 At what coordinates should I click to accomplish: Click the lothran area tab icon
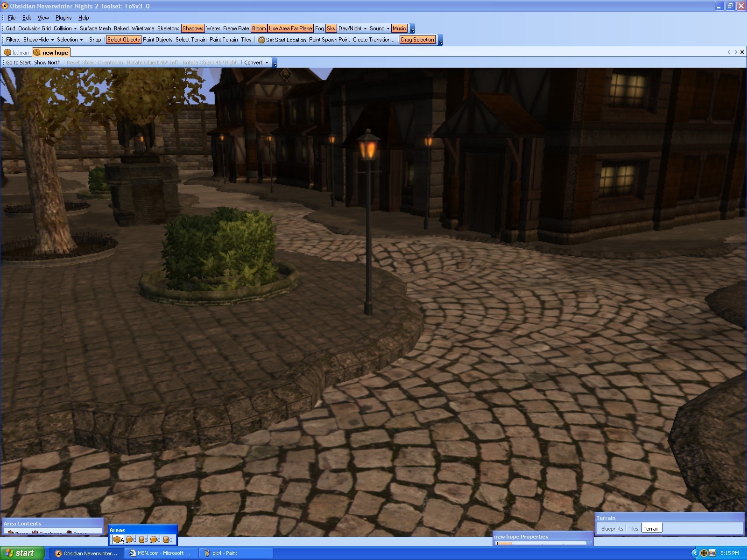[7, 53]
